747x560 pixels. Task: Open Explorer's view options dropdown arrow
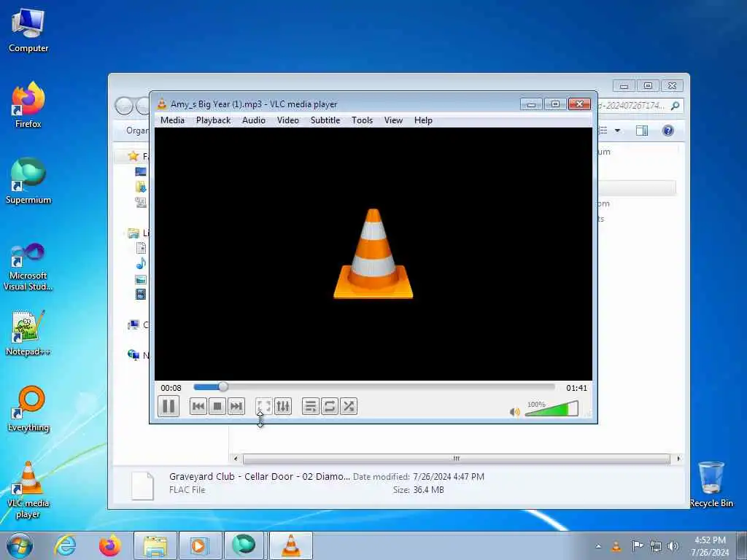pos(617,131)
